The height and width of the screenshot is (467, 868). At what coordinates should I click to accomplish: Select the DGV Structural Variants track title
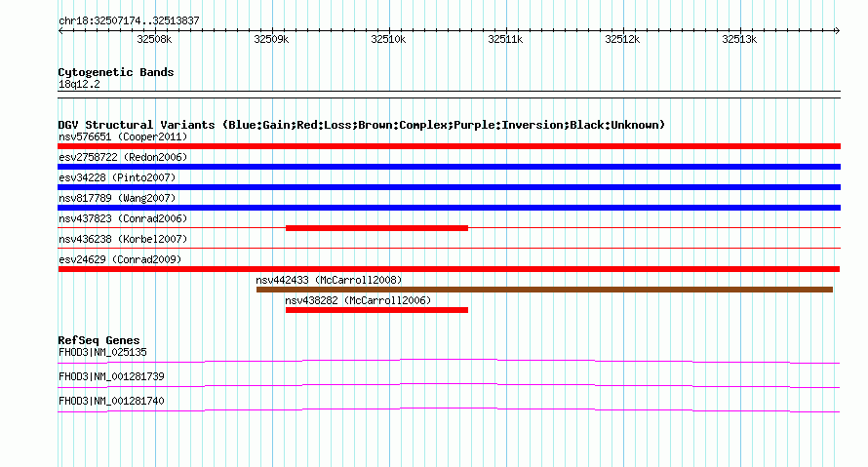coord(361,125)
